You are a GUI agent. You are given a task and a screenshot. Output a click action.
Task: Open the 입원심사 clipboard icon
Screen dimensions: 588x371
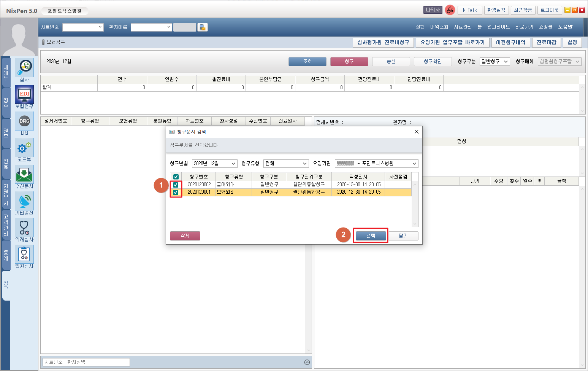click(x=24, y=255)
